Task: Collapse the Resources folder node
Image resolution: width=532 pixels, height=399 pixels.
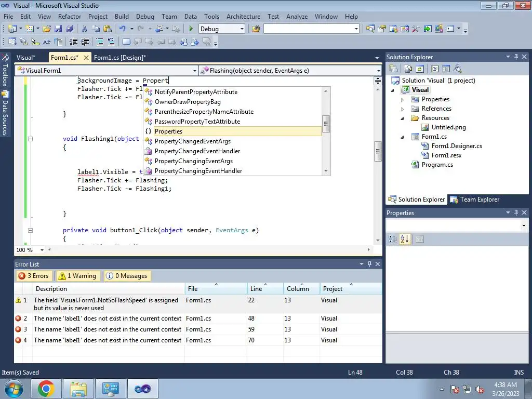Action: [403, 118]
